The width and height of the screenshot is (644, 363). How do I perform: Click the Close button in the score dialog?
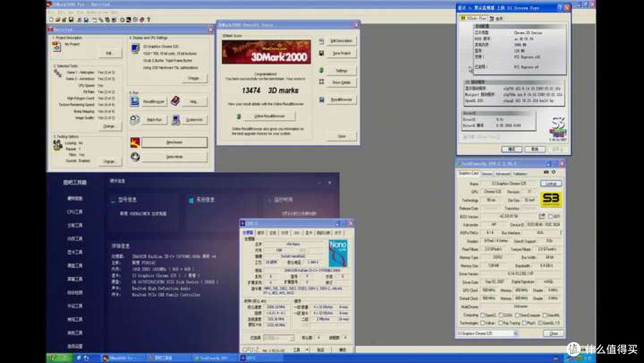pos(342,136)
